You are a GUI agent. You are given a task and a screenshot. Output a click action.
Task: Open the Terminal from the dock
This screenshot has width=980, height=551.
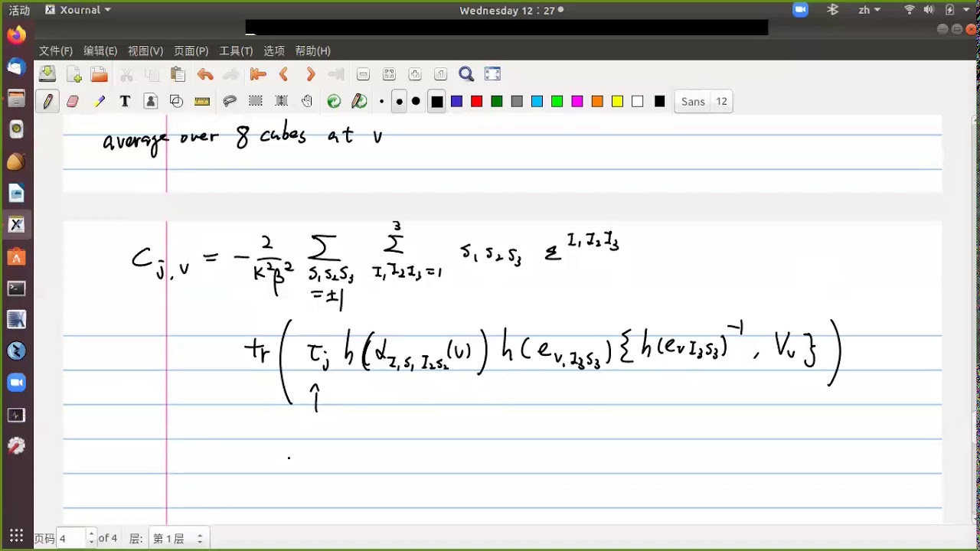16,289
